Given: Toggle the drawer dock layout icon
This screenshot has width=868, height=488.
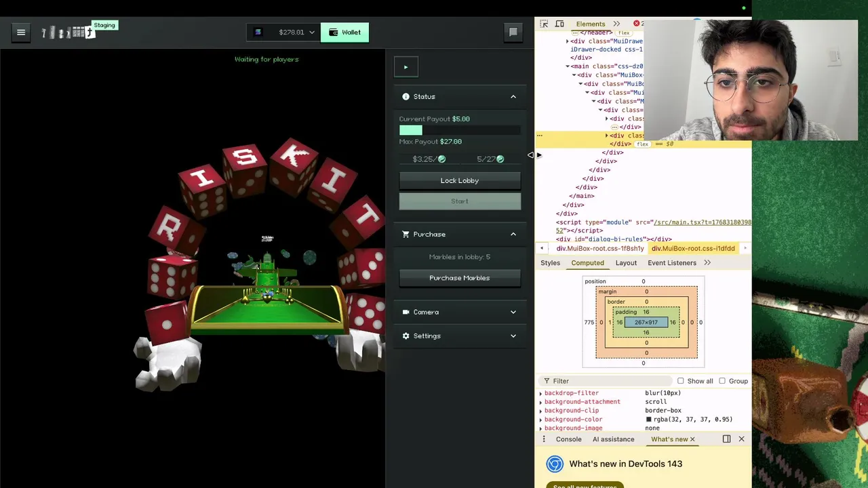Looking at the screenshot, I should [726, 439].
